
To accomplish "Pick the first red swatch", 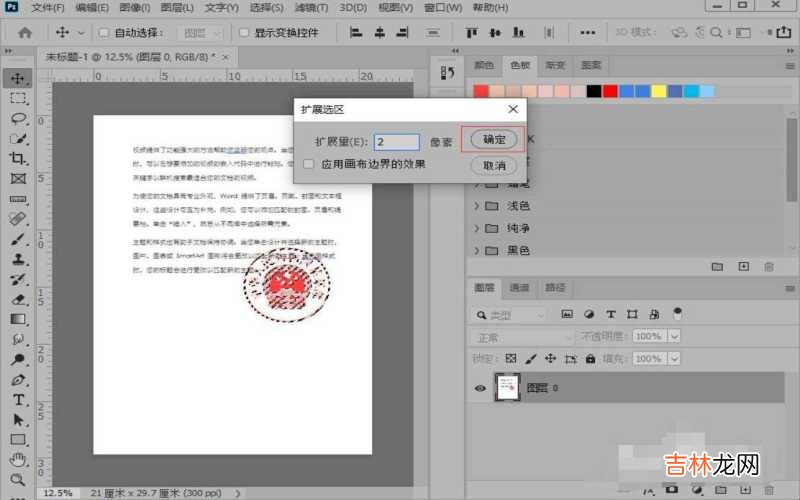I will [x=481, y=91].
